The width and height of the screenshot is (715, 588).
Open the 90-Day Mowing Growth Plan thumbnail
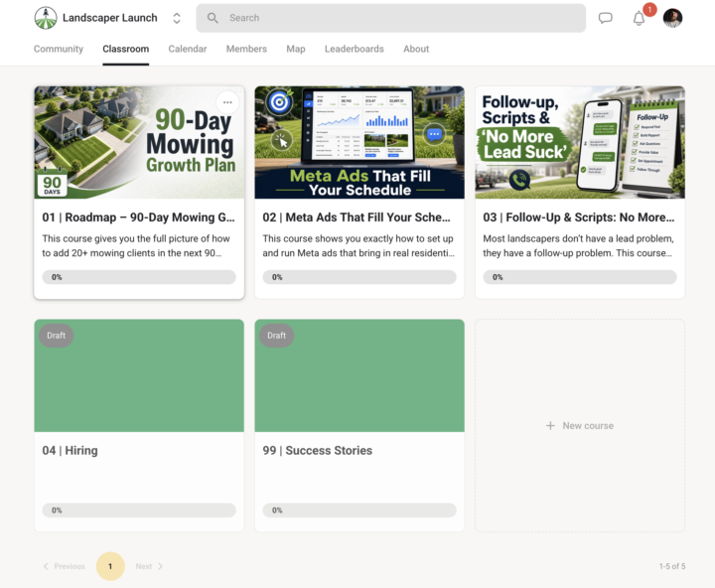point(139,142)
